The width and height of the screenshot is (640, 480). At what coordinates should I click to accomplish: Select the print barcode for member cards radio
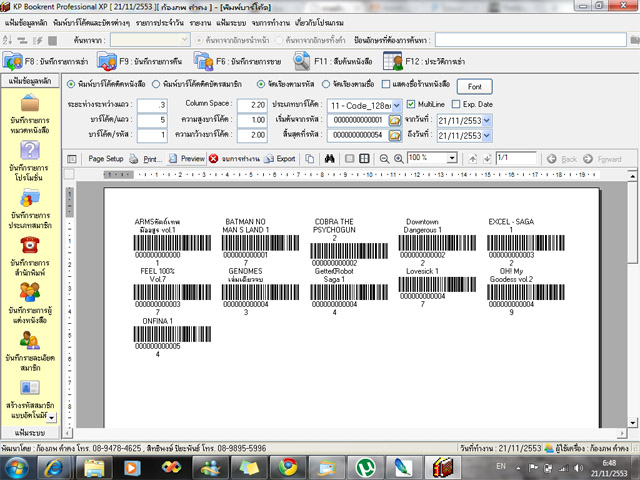click(156, 84)
